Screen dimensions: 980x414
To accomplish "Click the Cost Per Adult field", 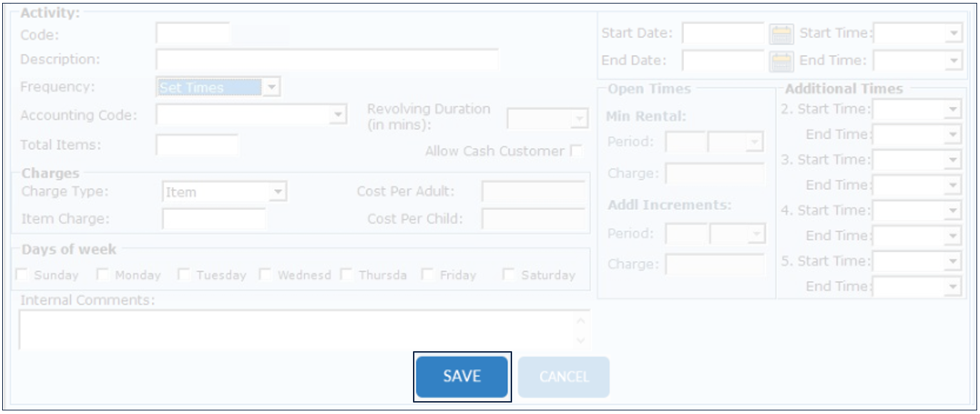I will pos(534,191).
